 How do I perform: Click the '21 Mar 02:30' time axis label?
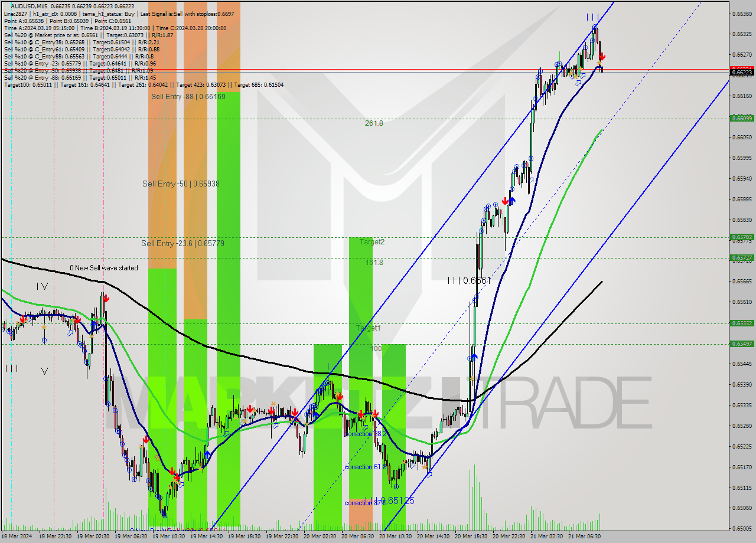(547, 537)
